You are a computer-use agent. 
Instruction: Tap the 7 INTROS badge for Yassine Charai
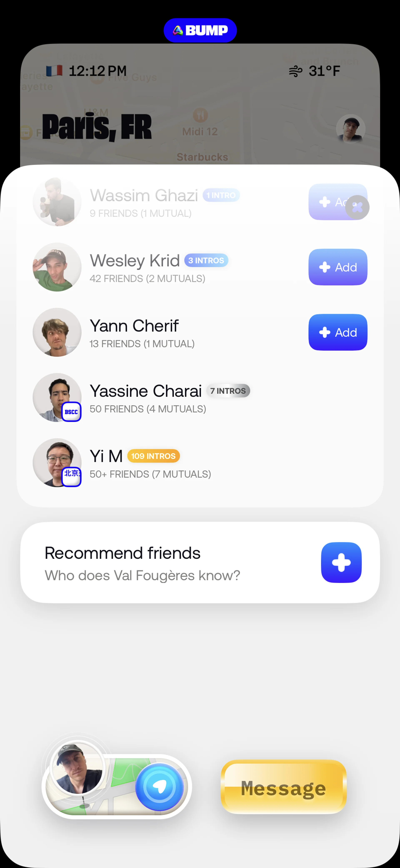(x=228, y=391)
